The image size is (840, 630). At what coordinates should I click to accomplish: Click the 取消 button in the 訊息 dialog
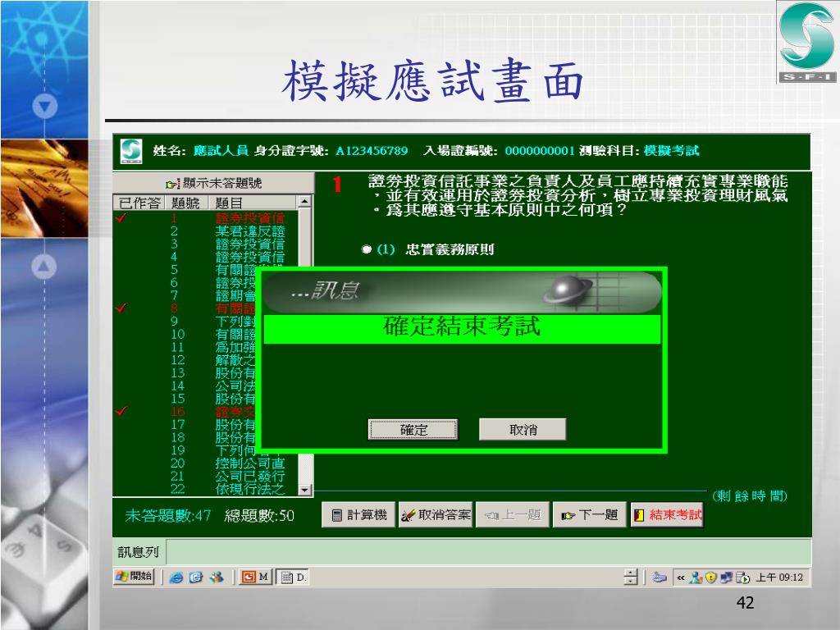click(x=523, y=429)
